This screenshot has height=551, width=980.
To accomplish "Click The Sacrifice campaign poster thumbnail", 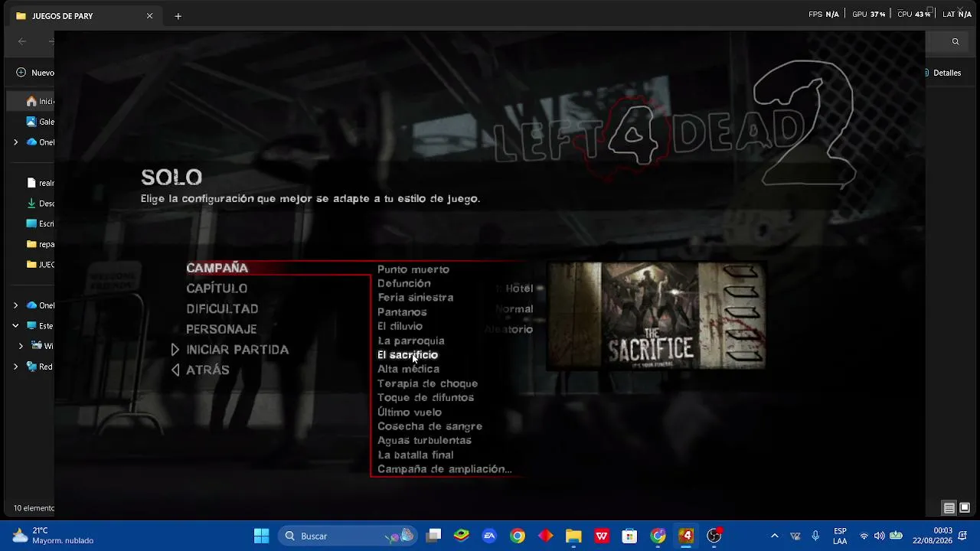I will pyautogui.click(x=657, y=315).
